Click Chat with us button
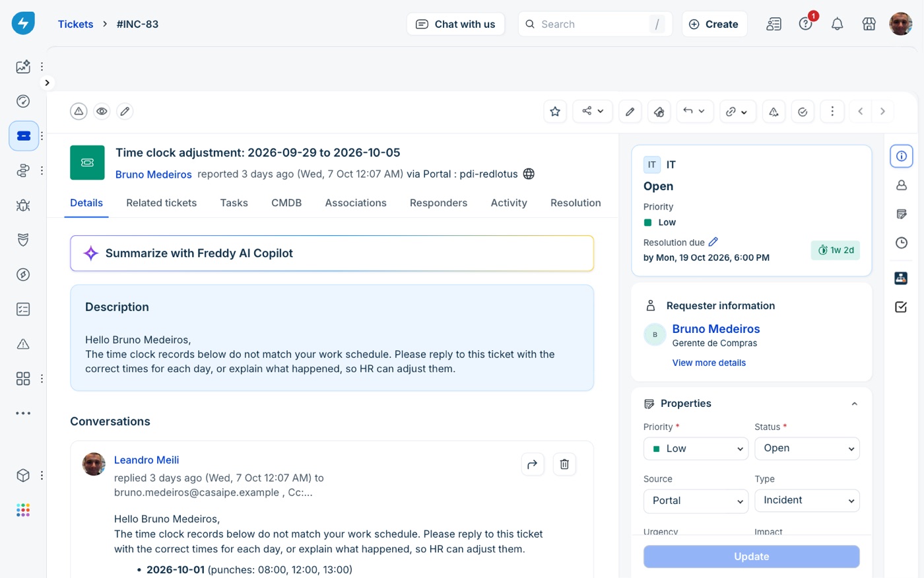Screen dimensions: 924x578 [x=455, y=24]
